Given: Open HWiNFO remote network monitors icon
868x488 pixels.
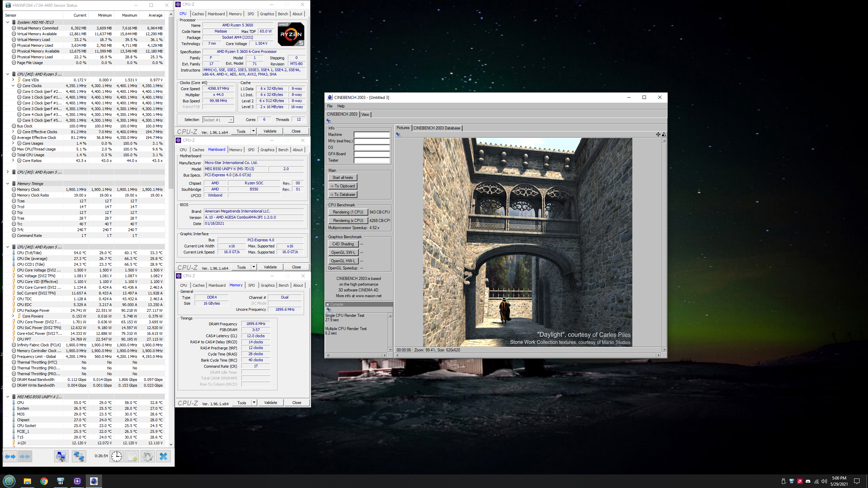Looking at the screenshot, I should click(x=79, y=456).
